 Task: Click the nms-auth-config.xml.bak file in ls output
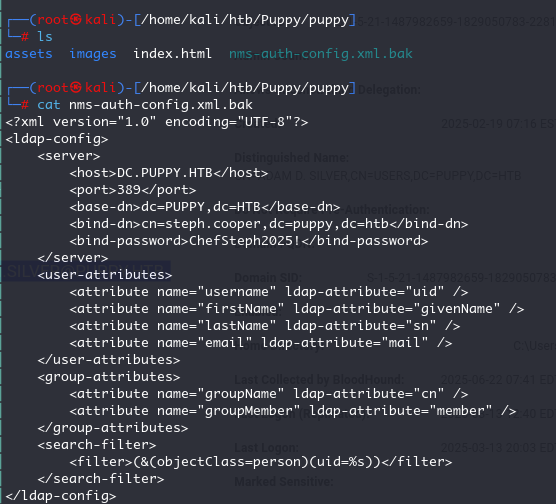pos(321,54)
